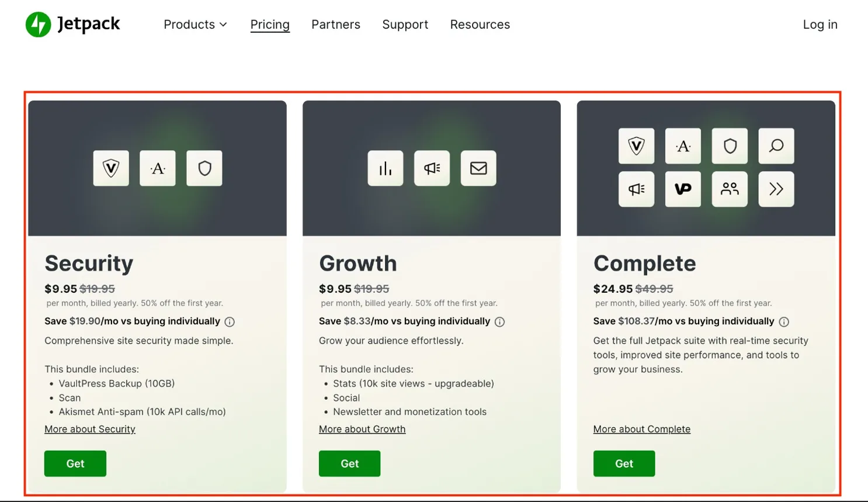
Task: Click the Stats bar chart icon in Growth card
Action: [x=386, y=168]
